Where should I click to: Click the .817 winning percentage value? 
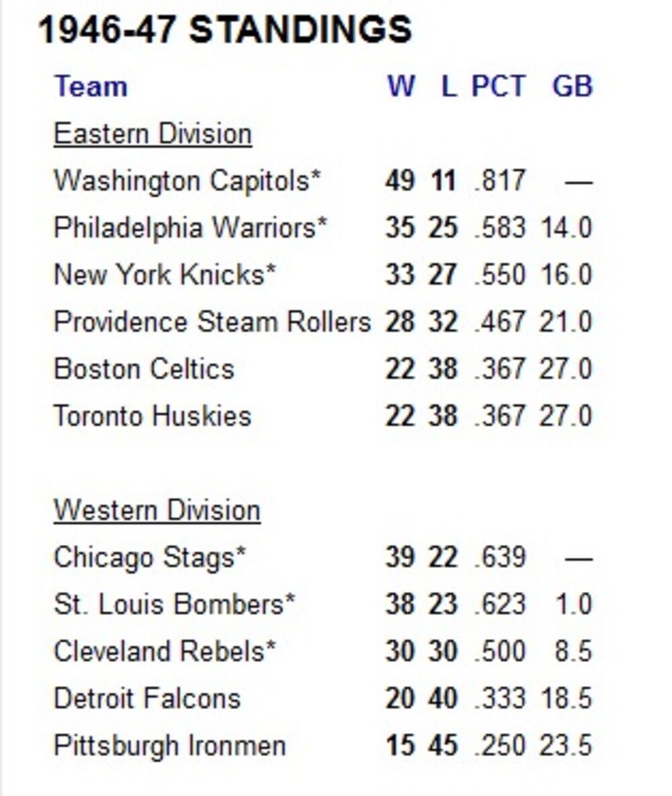click(x=499, y=181)
